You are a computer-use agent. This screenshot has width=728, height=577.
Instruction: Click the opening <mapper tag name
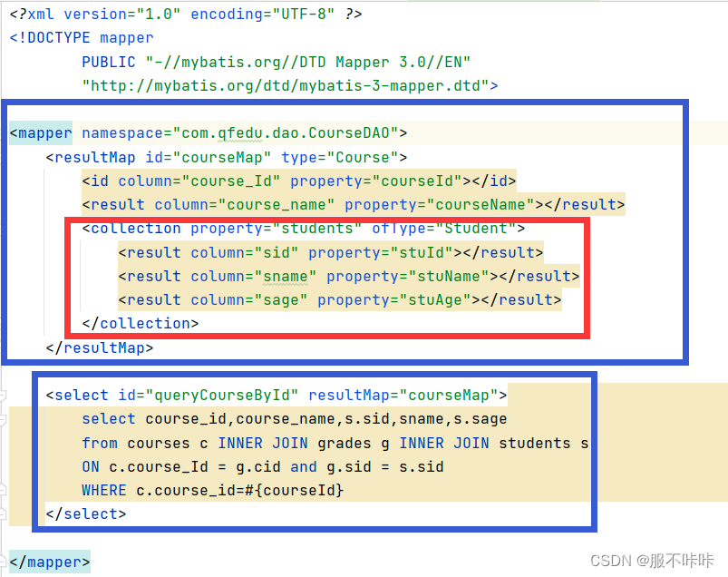[x=41, y=133]
